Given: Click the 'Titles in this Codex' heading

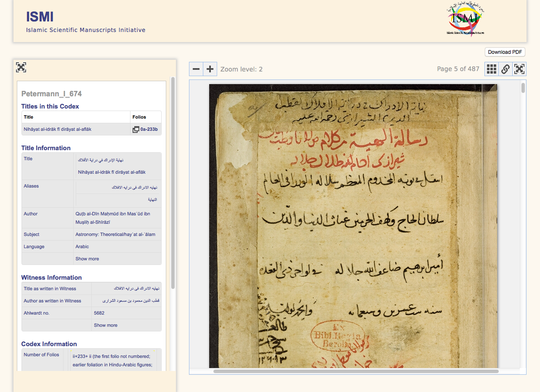Looking at the screenshot, I should point(50,106).
